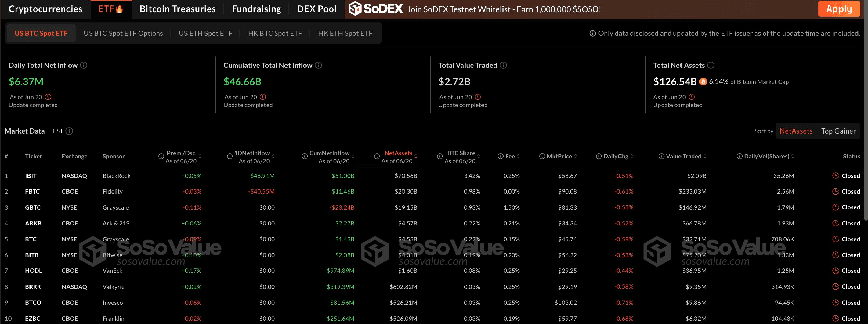Screen dimensions: 868x324
Task: Select US BTC Spot ETF sub-tab
Action: pos(41,33)
